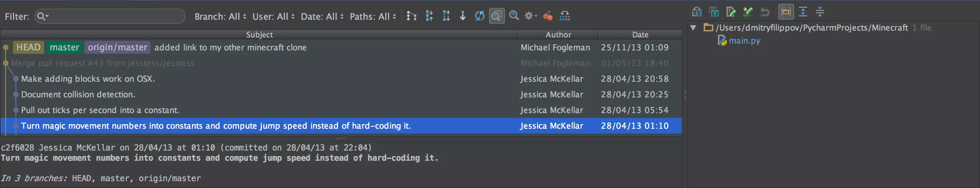
Task: Toggle the IntelliSort branch graph icon
Action: 411,16
